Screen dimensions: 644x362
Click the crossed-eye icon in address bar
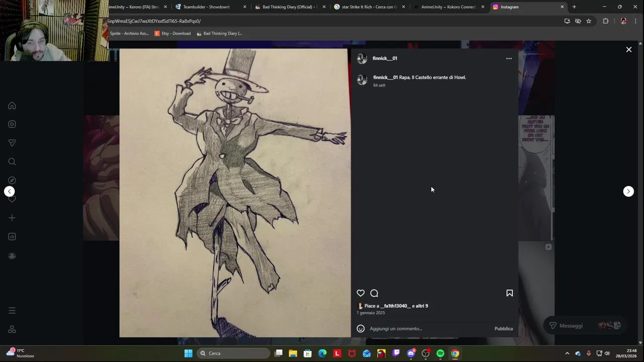[578, 21]
